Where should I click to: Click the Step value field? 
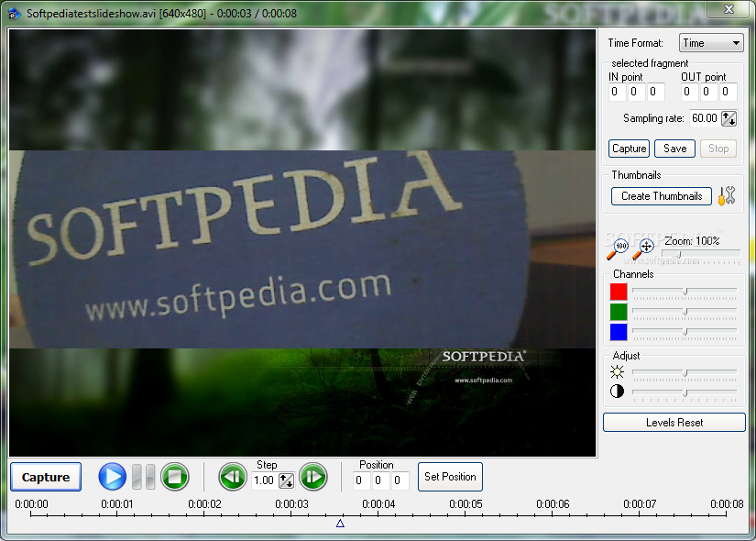point(265,480)
